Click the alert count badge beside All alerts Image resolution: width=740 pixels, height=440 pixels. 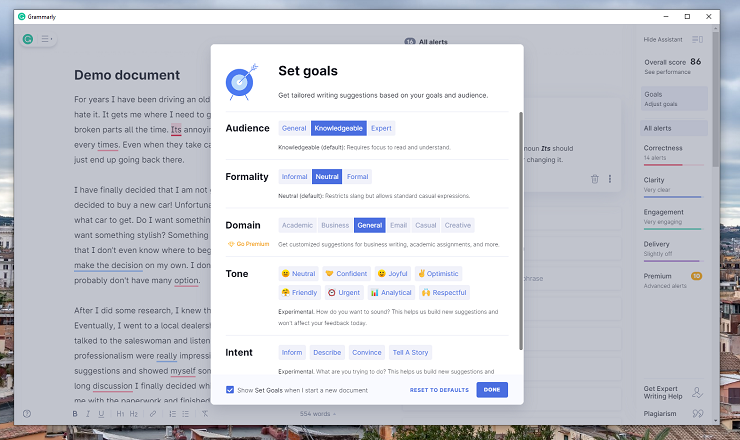pos(410,42)
